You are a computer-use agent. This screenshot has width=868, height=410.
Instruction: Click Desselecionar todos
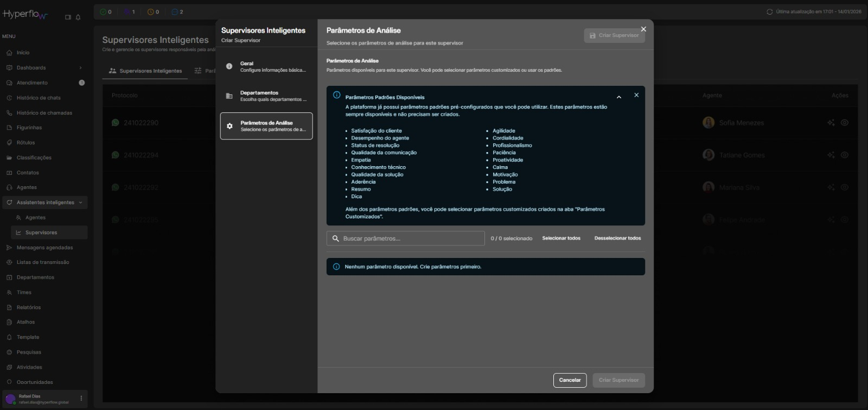617,238
